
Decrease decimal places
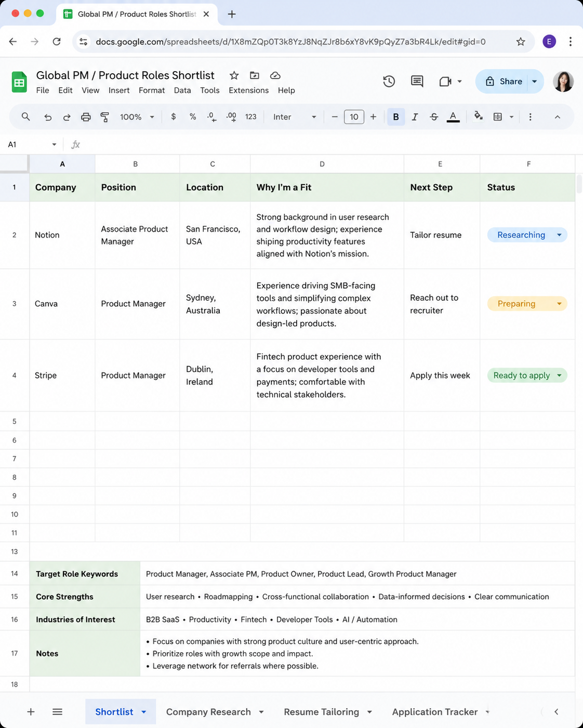[x=211, y=117]
